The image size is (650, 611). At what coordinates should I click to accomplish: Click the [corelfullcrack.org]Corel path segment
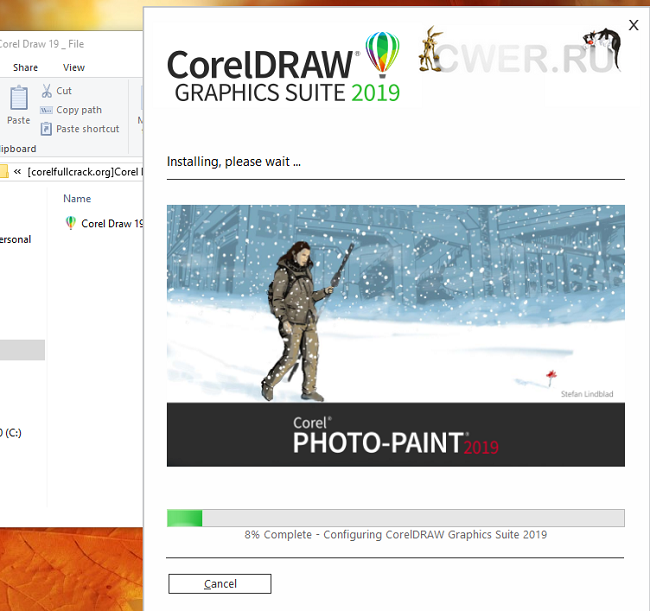coord(85,172)
